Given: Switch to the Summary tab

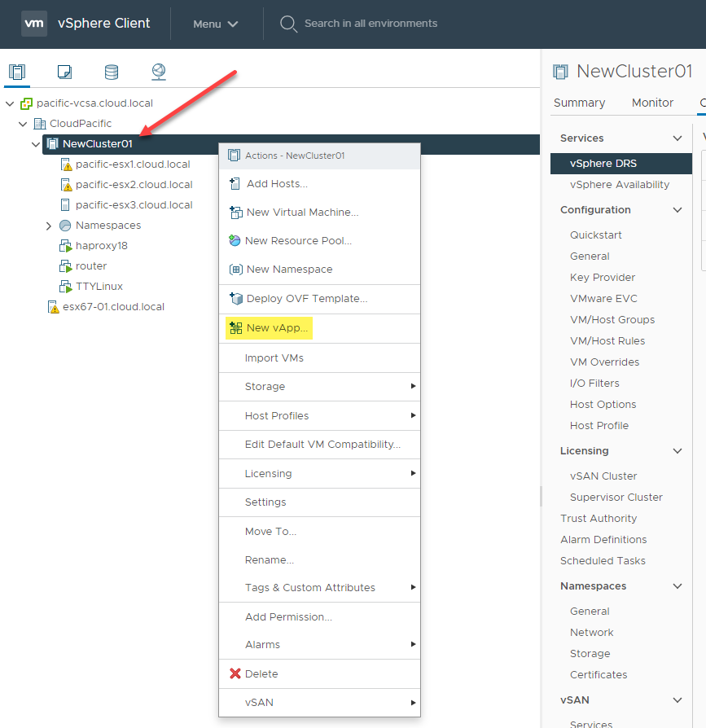Looking at the screenshot, I should [579, 103].
